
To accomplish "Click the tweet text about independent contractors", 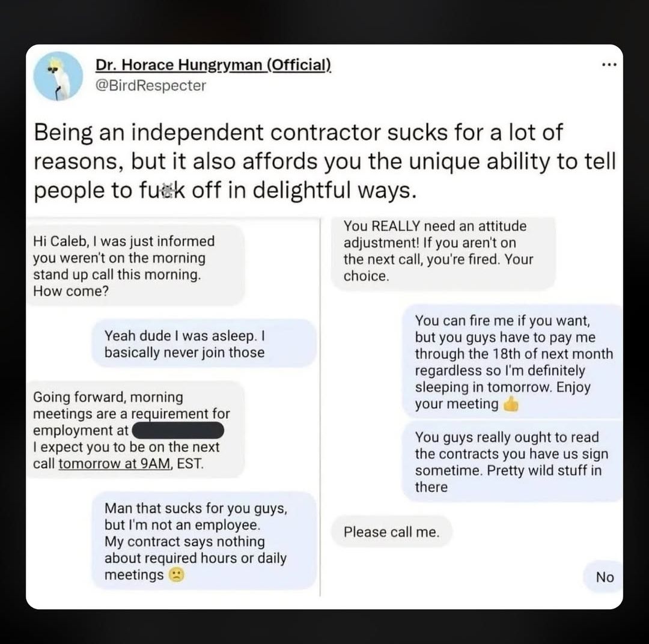I will [x=324, y=162].
